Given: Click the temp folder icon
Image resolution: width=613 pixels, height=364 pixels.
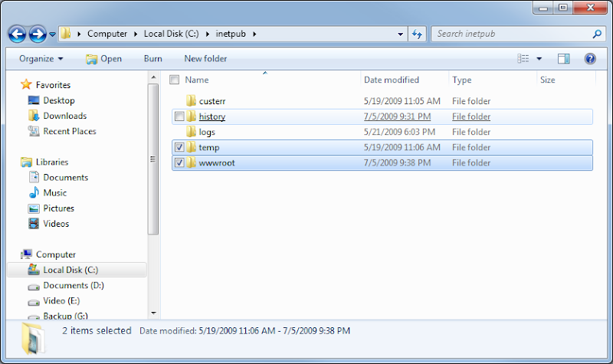Looking at the screenshot, I should (191, 147).
